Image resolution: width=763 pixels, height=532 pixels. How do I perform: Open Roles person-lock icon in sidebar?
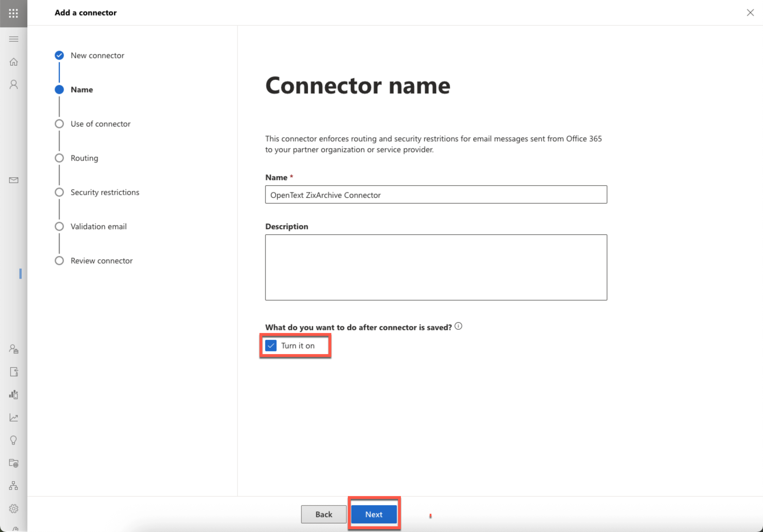[14, 349]
